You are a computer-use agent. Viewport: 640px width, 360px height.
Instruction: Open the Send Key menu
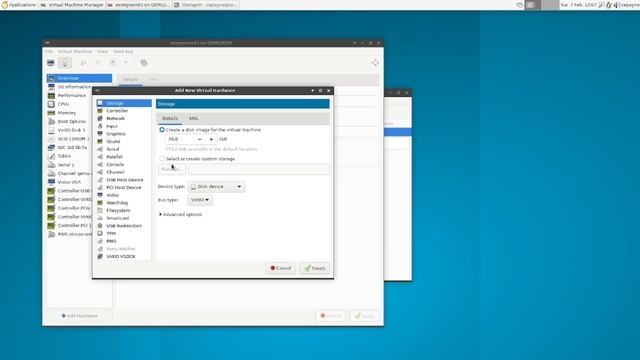(x=123, y=52)
